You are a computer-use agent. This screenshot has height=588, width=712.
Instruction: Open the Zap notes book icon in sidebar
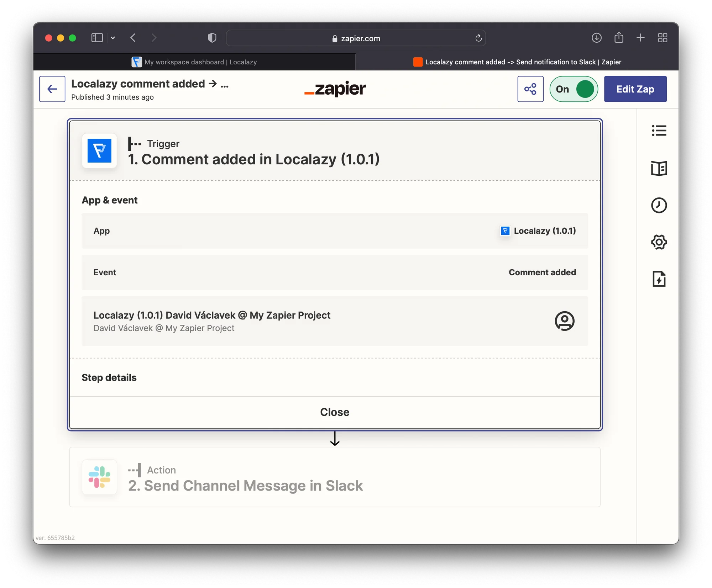[x=659, y=168]
